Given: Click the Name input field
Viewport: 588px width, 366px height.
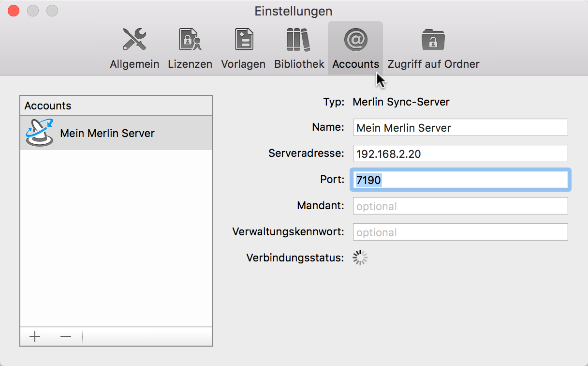Looking at the screenshot, I should click(460, 128).
